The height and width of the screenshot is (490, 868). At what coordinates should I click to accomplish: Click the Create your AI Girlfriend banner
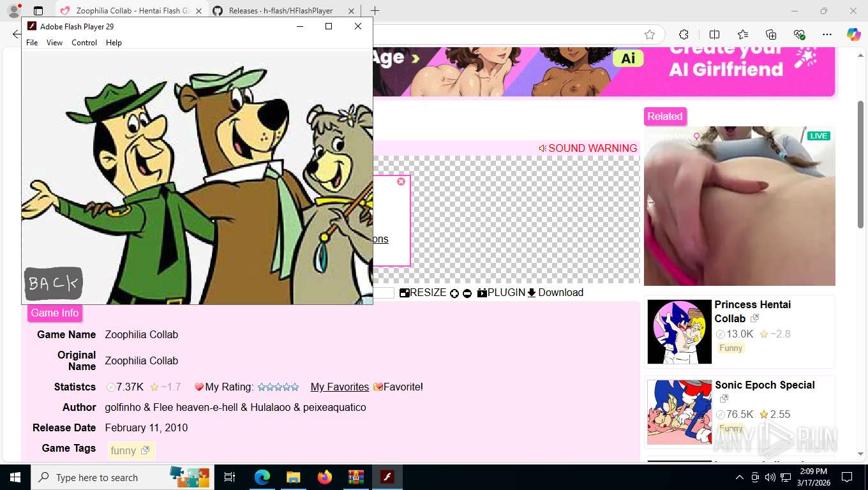click(x=604, y=71)
